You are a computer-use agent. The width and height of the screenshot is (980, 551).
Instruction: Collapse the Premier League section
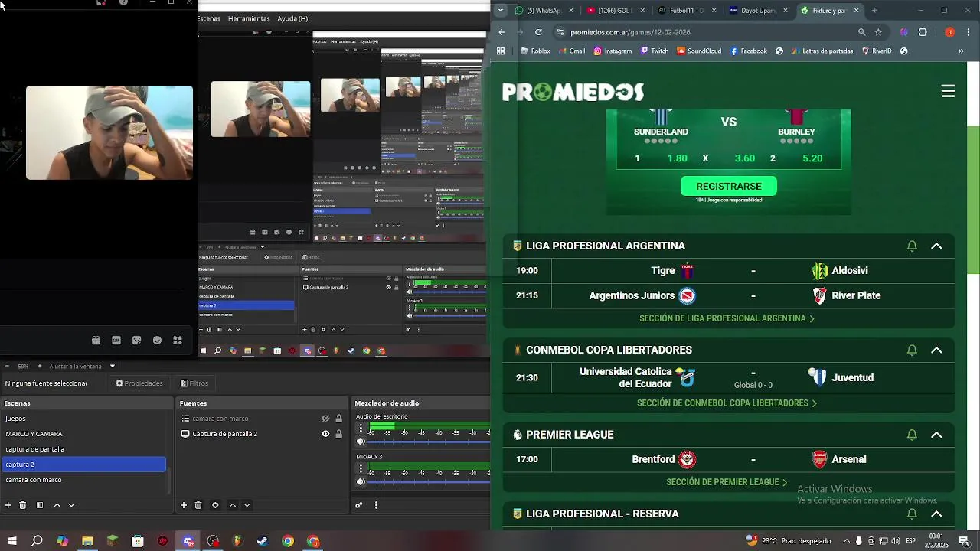pyautogui.click(x=936, y=435)
